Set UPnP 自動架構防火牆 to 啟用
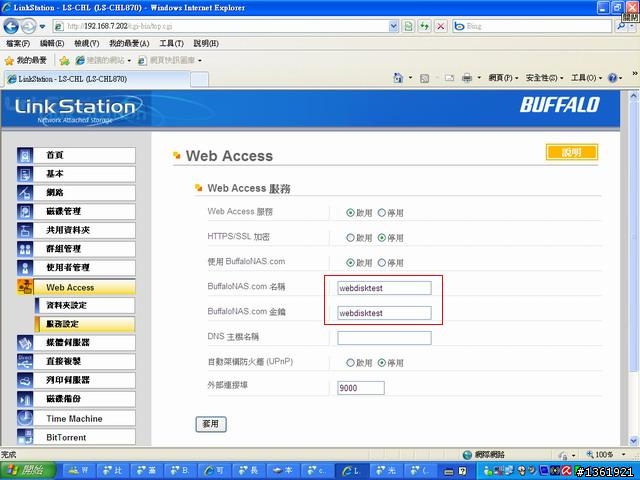The width and height of the screenshot is (640, 480). coord(350,362)
